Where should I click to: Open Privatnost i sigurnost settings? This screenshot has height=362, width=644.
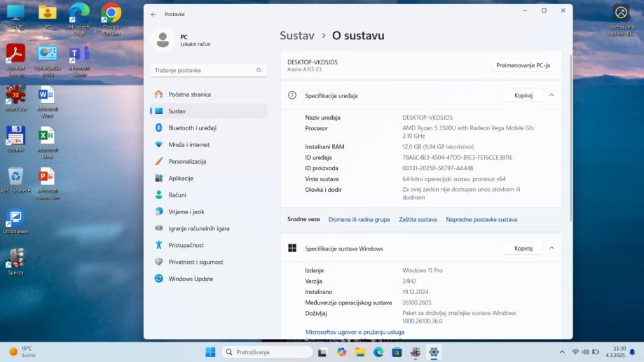196,262
